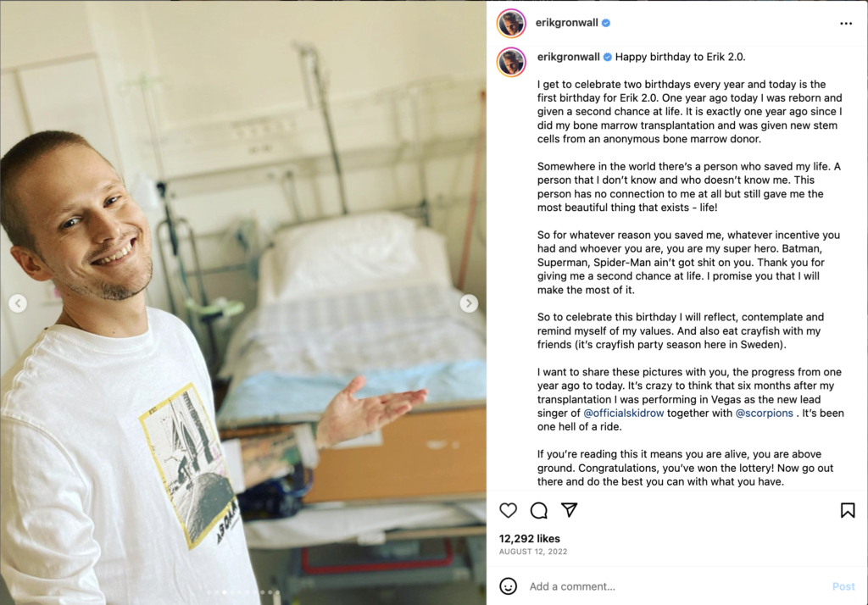Open erikgronwall profile picture in header
The height and width of the screenshot is (605, 868).
[x=511, y=23]
